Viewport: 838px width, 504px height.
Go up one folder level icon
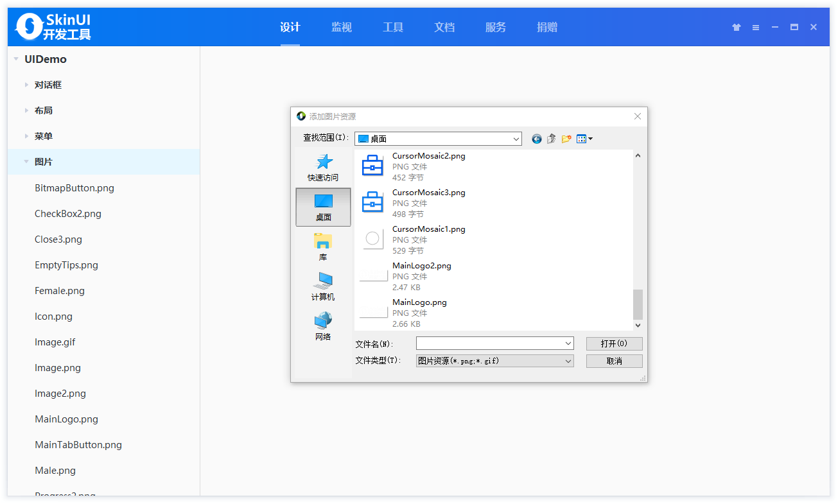(551, 139)
